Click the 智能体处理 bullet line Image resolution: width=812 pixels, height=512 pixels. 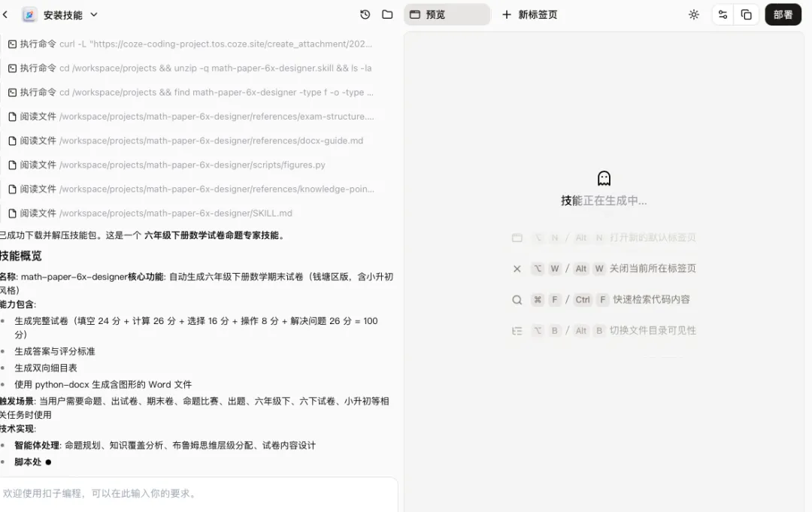165,445
